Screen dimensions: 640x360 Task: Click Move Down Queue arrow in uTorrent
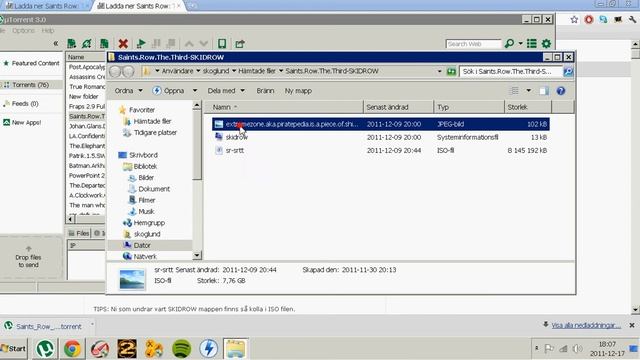(204, 43)
